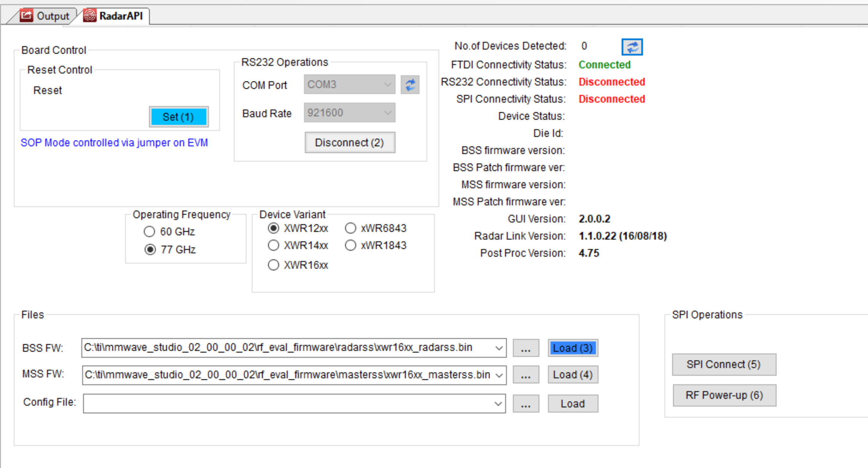Image resolution: width=868 pixels, height=468 pixels.
Task: Click Post Proc Version value 4.75
Action: pos(589,253)
